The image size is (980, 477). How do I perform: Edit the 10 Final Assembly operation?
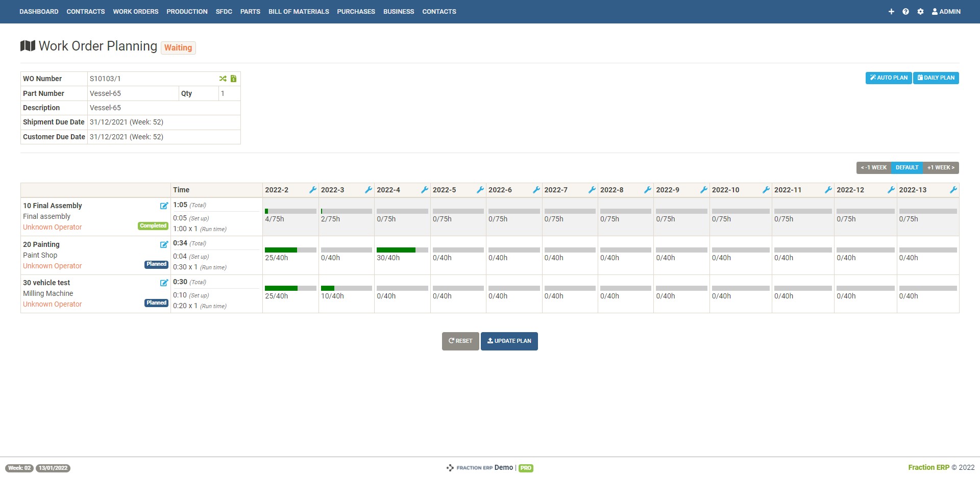pos(164,206)
